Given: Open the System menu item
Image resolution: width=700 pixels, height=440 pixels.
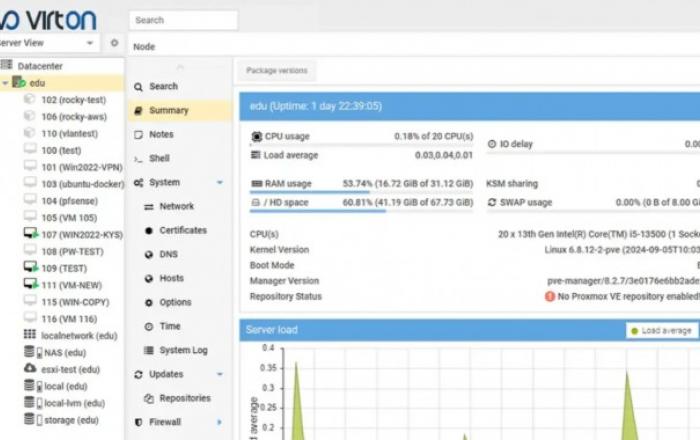Looking at the screenshot, I should coord(179,182).
